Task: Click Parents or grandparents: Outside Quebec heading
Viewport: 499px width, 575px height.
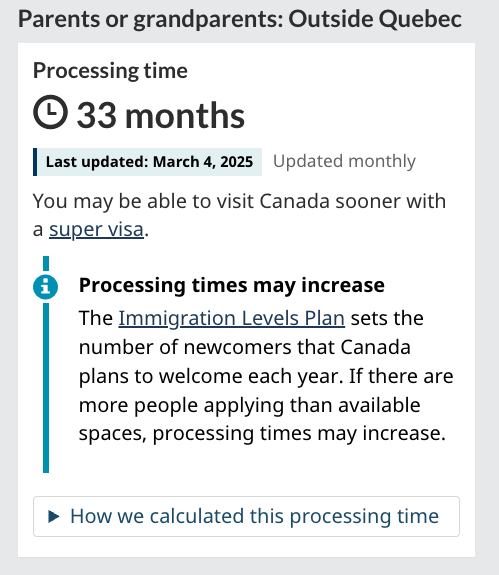Action: 240,19
